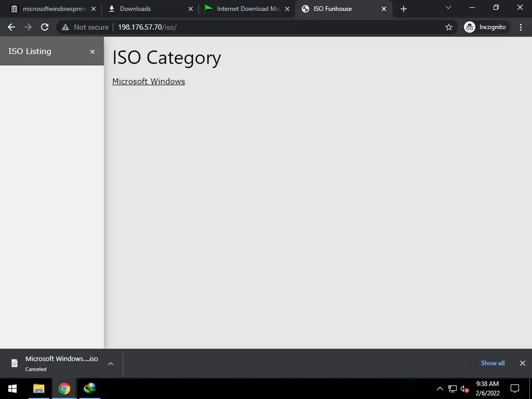Open the Microsoft Windows category link
Screen dimensions: 532x399
(149, 82)
